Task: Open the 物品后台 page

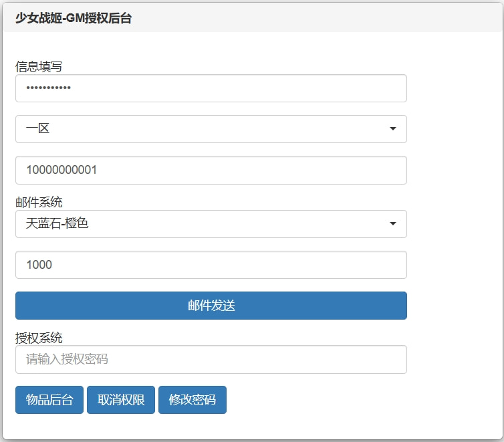Action: click(49, 400)
